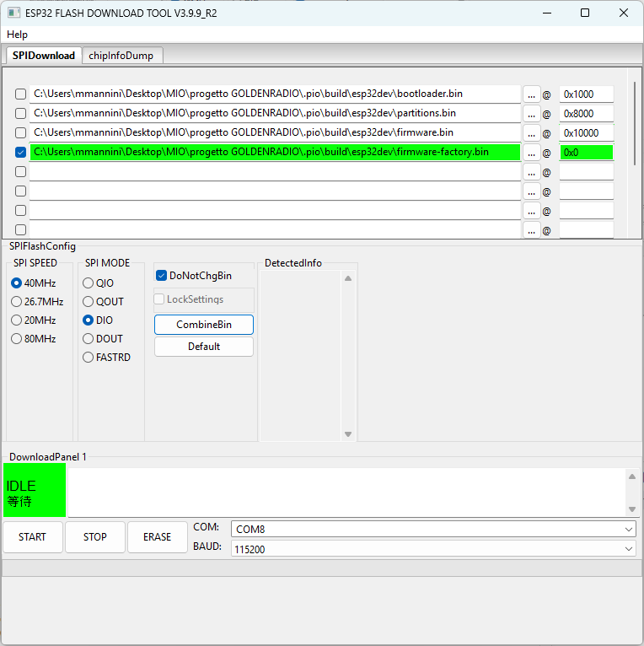Open file browser for firmware-factory.bin row
This screenshot has height=646, width=644.
pos(532,153)
